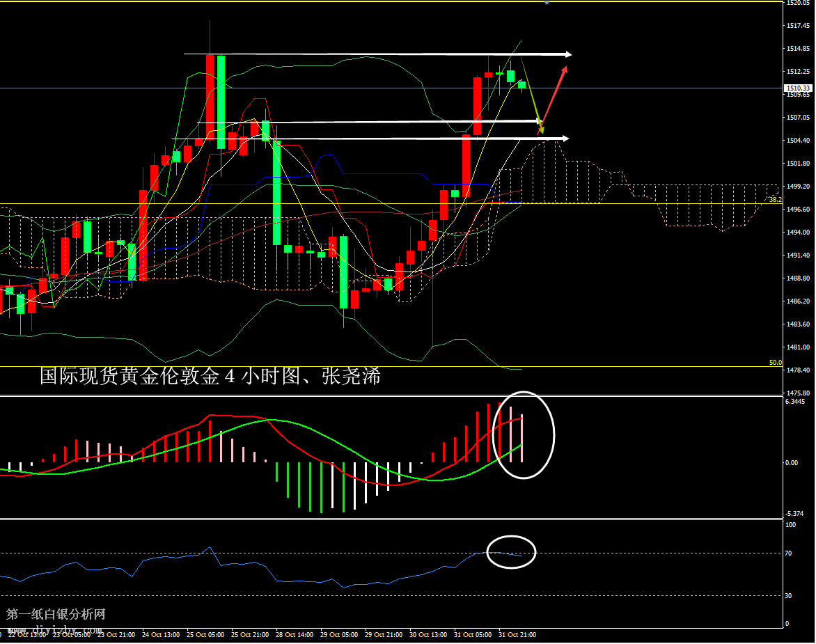Click the www.diyizby.com watermark URL
The width and height of the screenshot is (816, 644).
tap(55, 629)
